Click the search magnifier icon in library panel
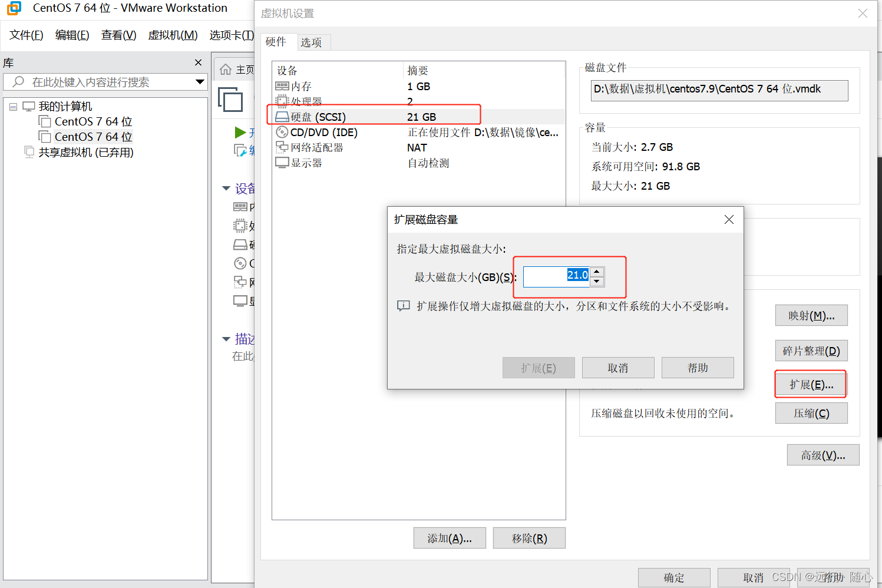 (x=18, y=82)
